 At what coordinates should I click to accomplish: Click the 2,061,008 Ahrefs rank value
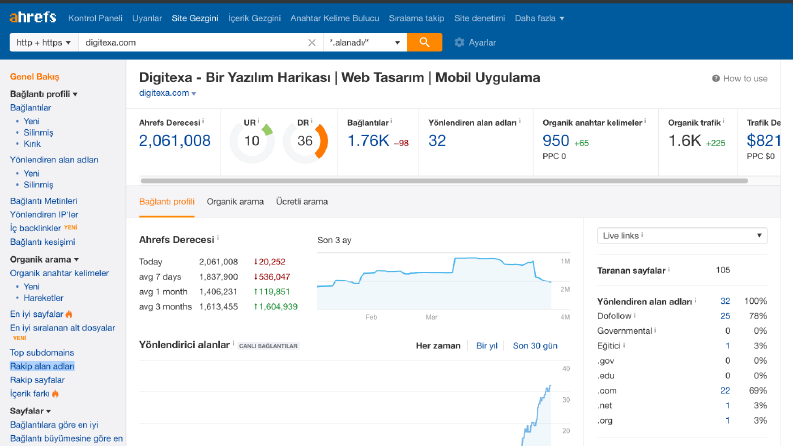pyautogui.click(x=174, y=141)
